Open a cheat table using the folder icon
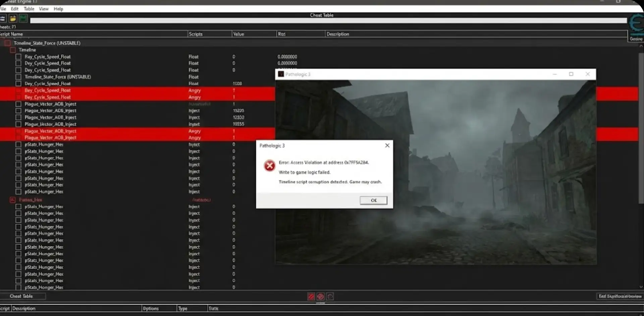Viewport: 644px width, 316px height. tap(13, 18)
